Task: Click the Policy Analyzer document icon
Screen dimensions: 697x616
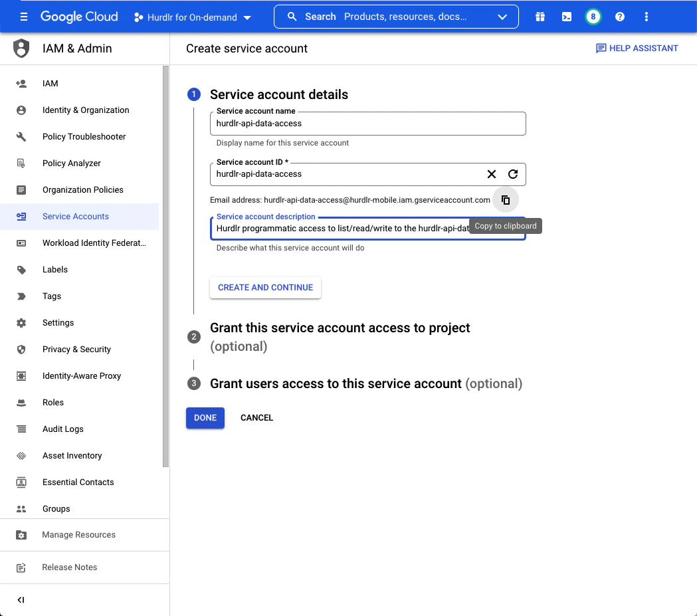Action: tap(21, 163)
